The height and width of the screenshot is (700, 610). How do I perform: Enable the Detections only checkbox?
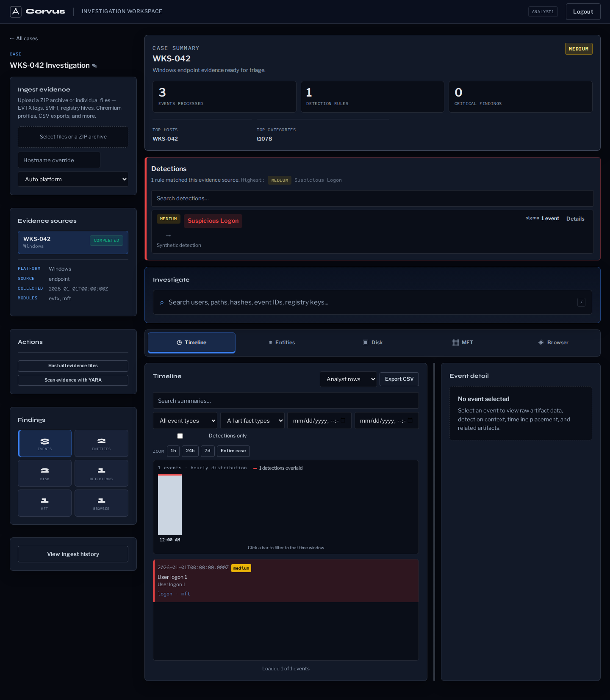coord(180,436)
